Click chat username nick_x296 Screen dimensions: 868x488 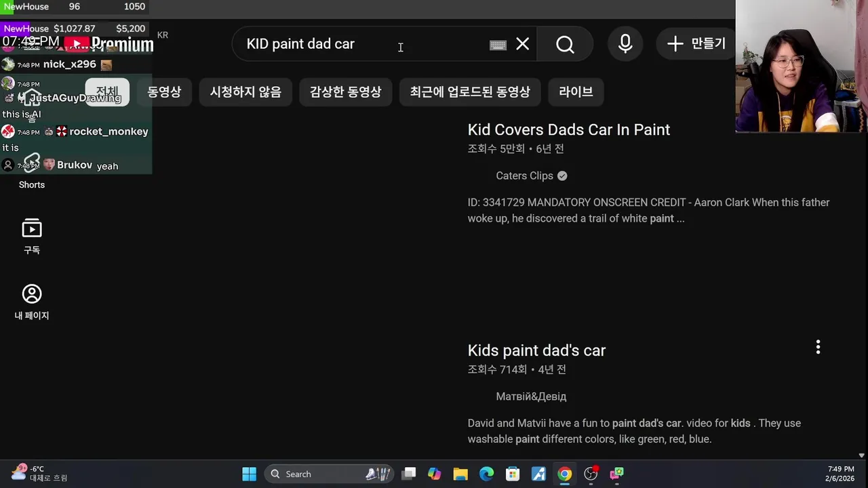tap(69, 64)
